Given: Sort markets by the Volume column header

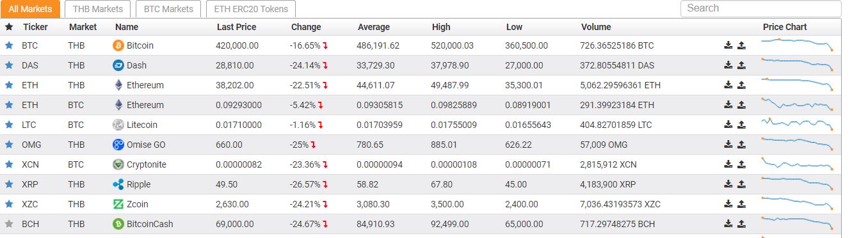Looking at the screenshot, I should 596,27.
